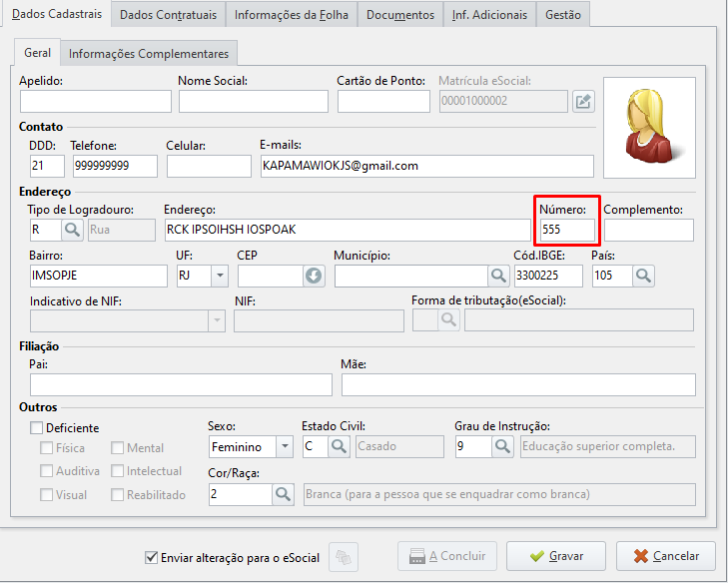Click the Telefone field with 999999999
This screenshot has width=728, height=583.
(115, 166)
